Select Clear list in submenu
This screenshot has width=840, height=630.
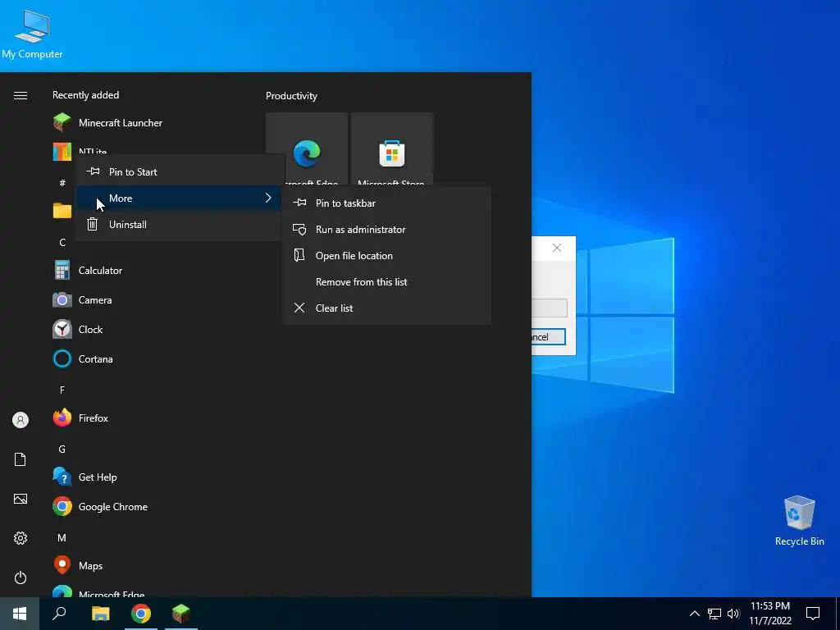386,308
